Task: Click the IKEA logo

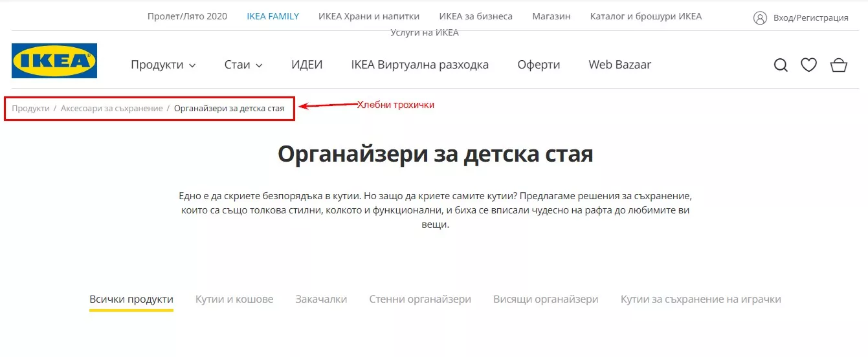Action: pos(54,61)
